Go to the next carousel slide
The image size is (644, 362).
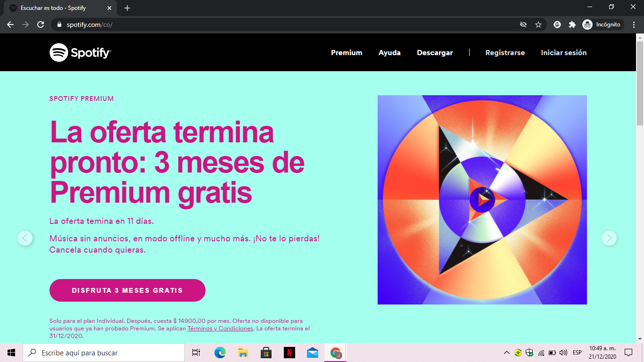point(609,238)
